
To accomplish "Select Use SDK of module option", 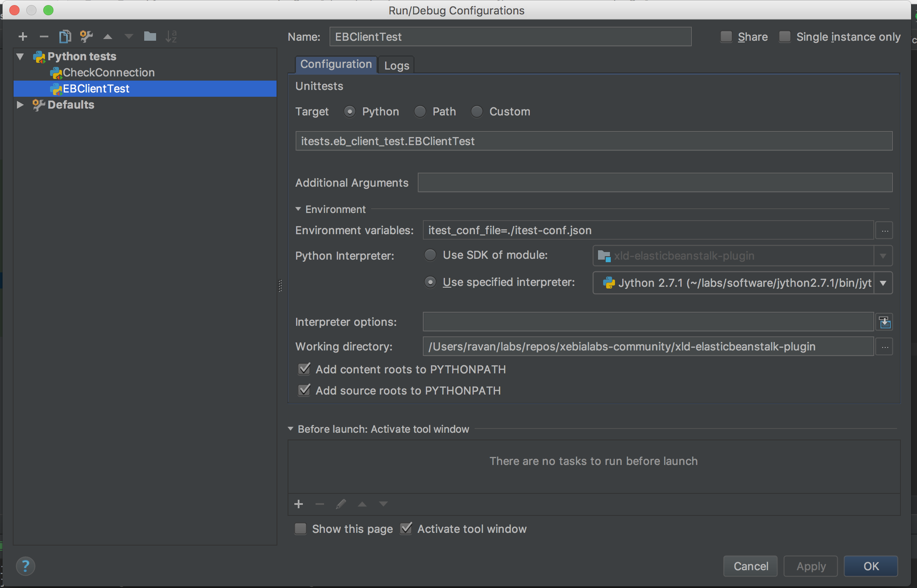I will pos(430,255).
